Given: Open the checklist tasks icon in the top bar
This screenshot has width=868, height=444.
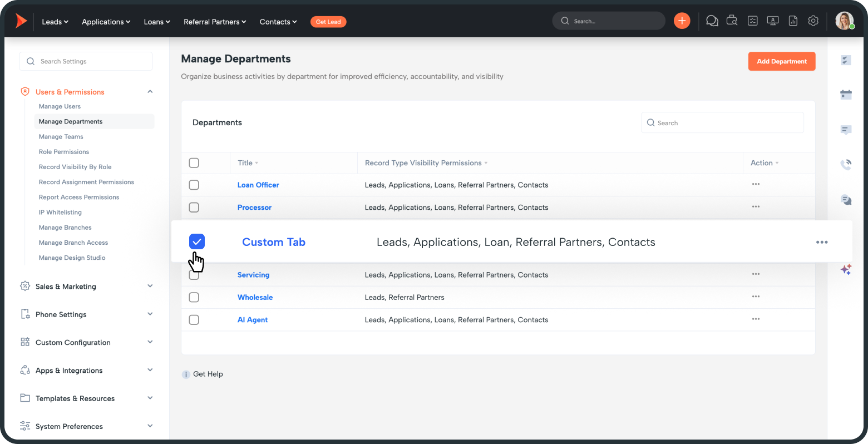Looking at the screenshot, I should pos(752,21).
